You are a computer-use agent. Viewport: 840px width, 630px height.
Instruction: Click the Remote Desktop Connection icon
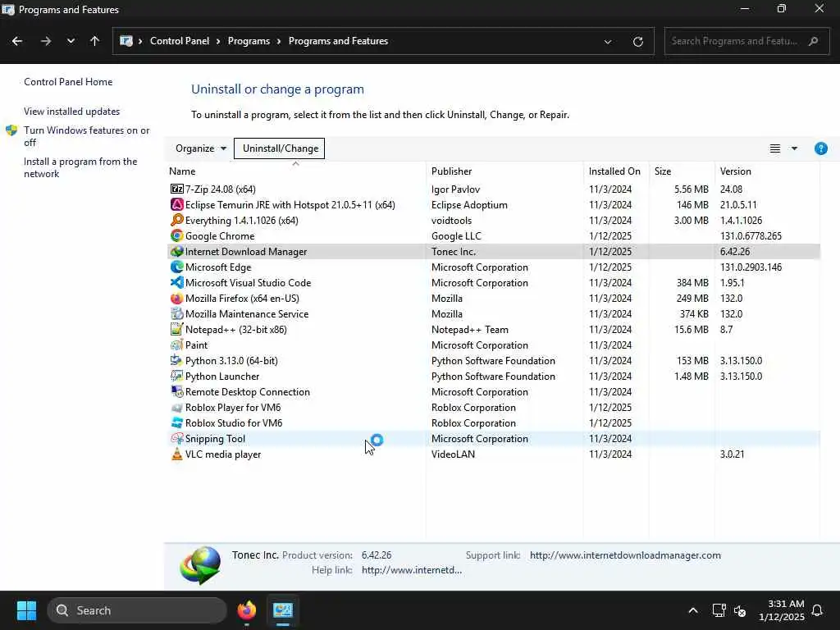tap(177, 391)
